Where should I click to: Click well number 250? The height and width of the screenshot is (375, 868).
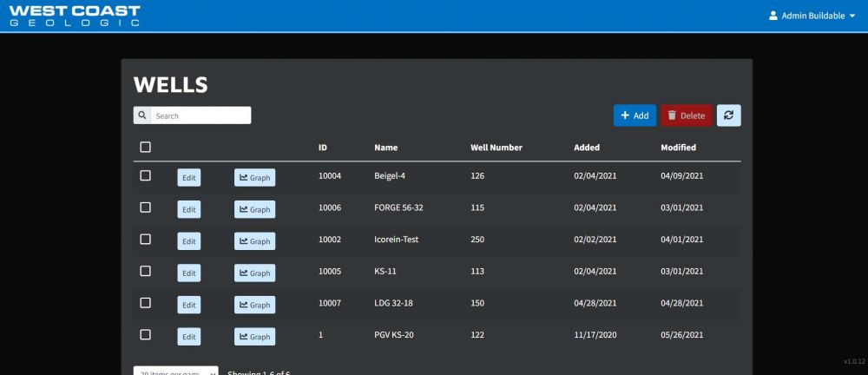pyautogui.click(x=477, y=240)
